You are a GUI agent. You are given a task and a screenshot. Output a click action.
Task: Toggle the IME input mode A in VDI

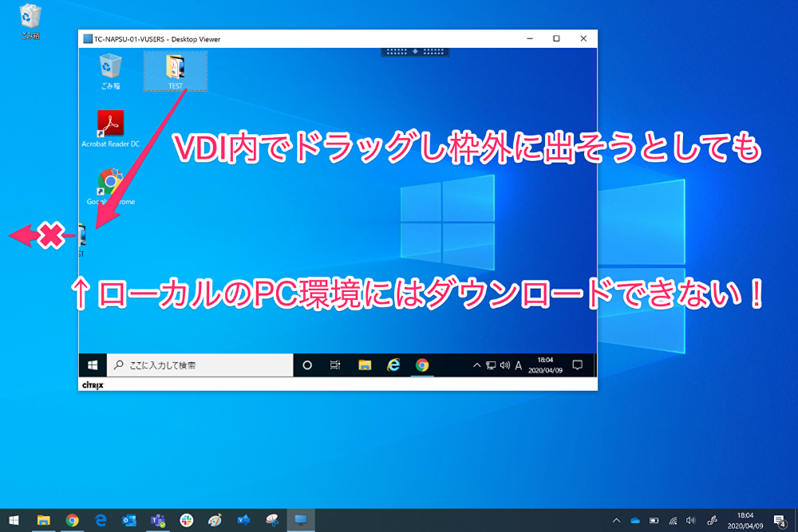(x=518, y=365)
